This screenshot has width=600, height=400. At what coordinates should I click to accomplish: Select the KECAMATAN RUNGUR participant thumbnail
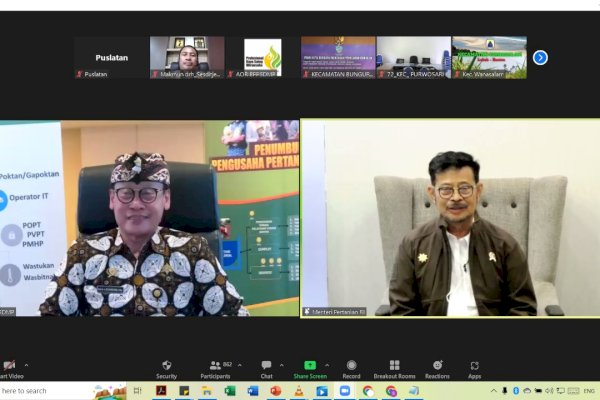click(338, 57)
